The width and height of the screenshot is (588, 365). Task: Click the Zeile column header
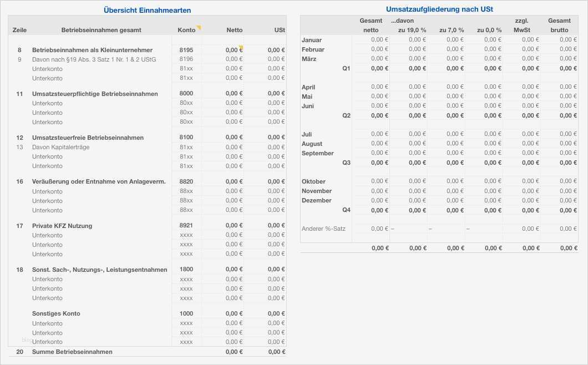pyautogui.click(x=19, y=30)
